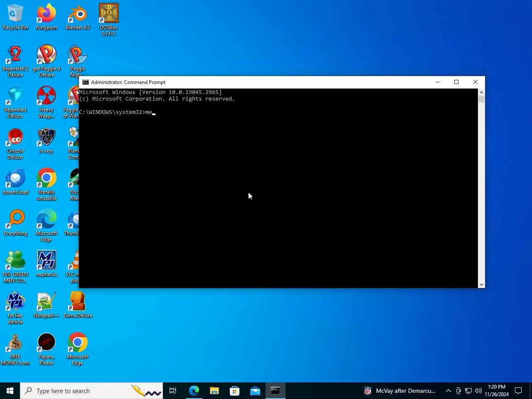Click the Command Prompt taskbar button
This screenshot has height=399, width=532.
pos(276,391)
